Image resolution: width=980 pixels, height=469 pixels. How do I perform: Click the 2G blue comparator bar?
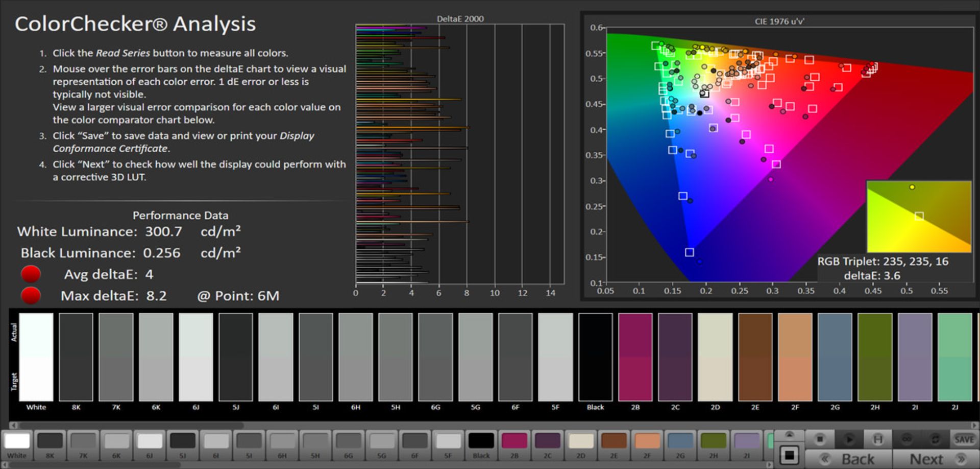(835, 357)
